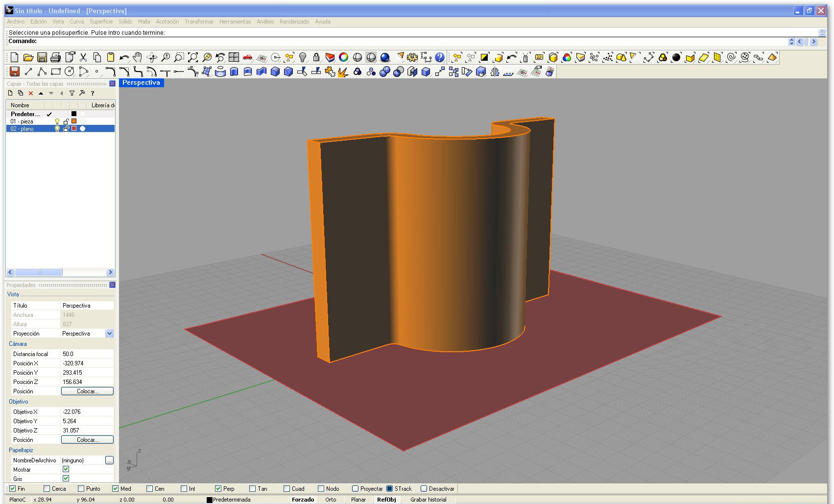Open the Transformar menu

click(x=199, y=22)
